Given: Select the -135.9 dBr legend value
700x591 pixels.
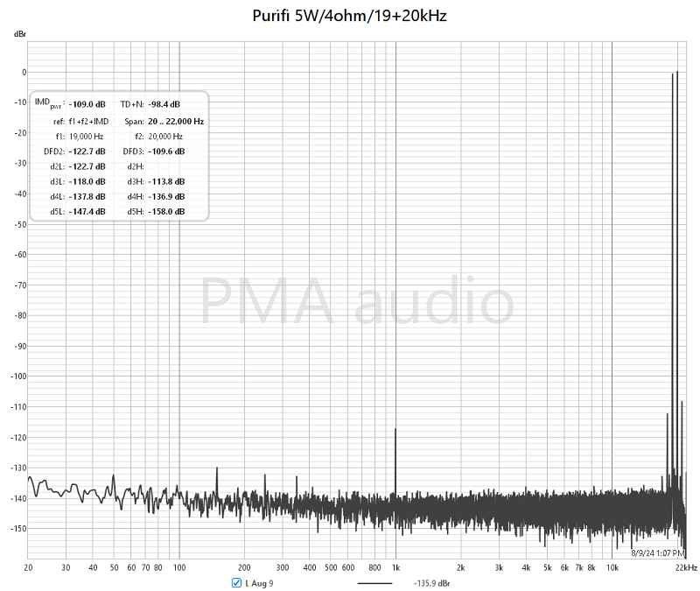Looking at the screenshot, I should tap(431, 583).
